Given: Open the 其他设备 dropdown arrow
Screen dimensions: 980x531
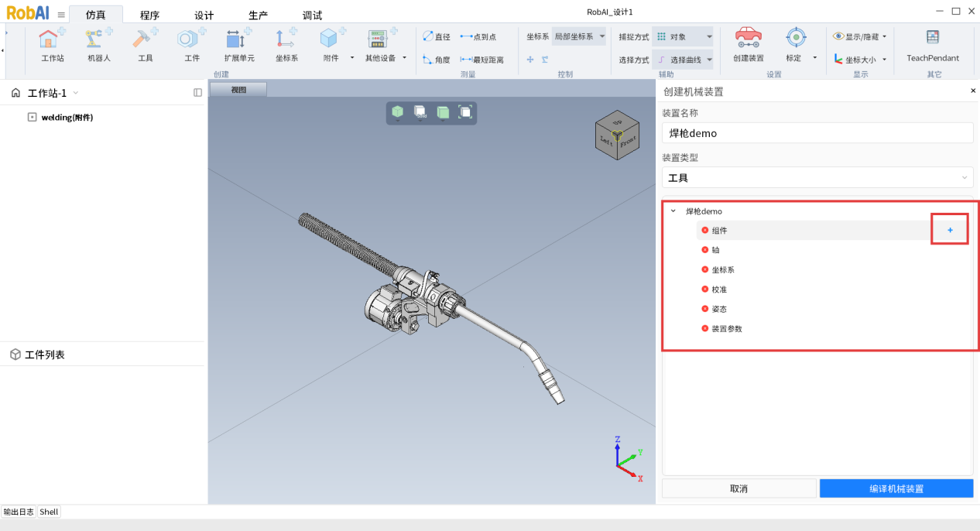Looking at the screenshot, I should [x=404, y=58].
